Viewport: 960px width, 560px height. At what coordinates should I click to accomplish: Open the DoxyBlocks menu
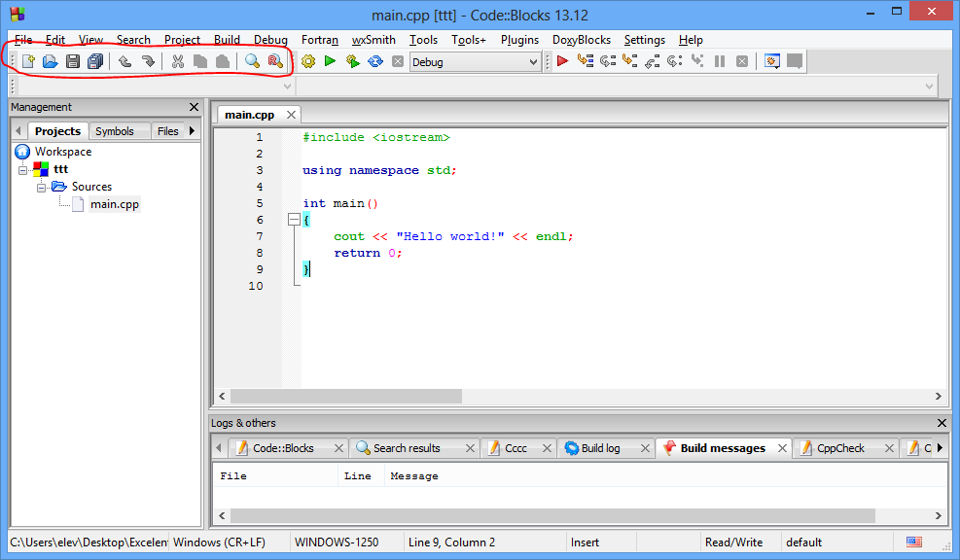point(582,40)
